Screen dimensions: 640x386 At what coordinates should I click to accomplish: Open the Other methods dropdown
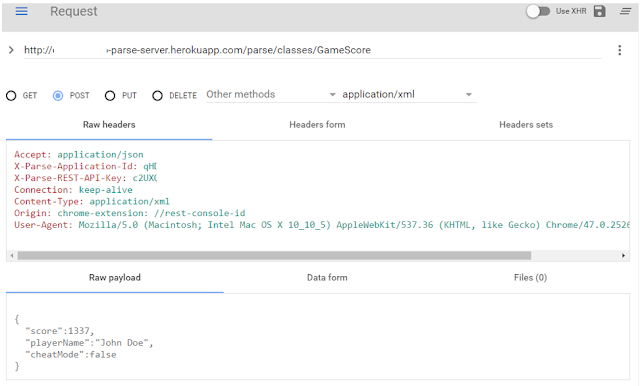point(272,95)
